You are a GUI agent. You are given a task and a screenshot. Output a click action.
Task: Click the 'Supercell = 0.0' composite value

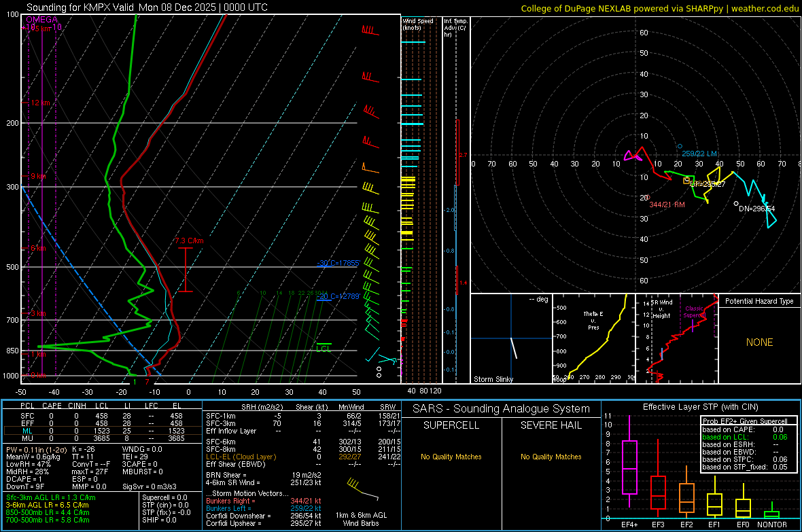tap(164, 497)
